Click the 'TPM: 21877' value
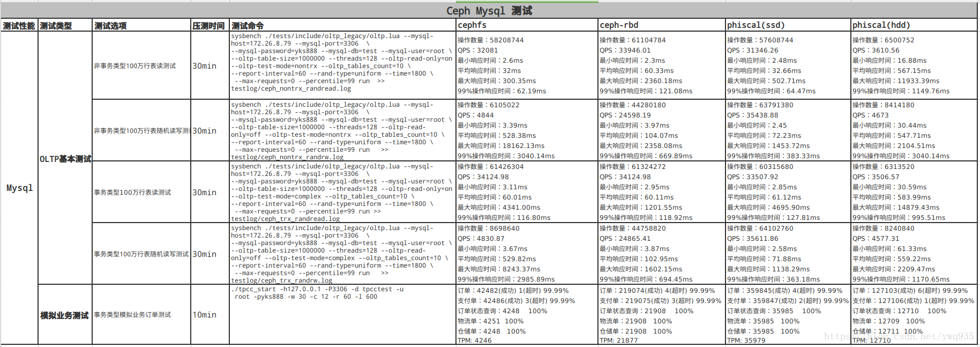 pos(619,341)
